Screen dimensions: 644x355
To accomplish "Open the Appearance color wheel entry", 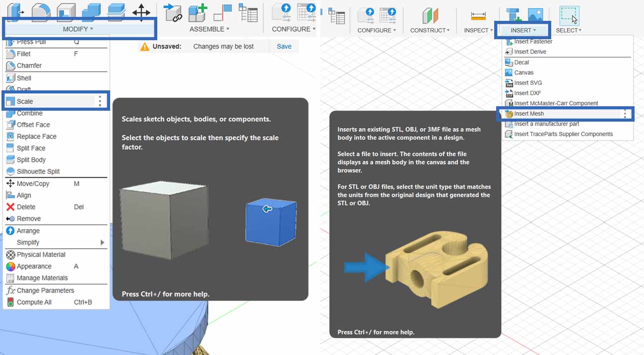I will point(34,266).
